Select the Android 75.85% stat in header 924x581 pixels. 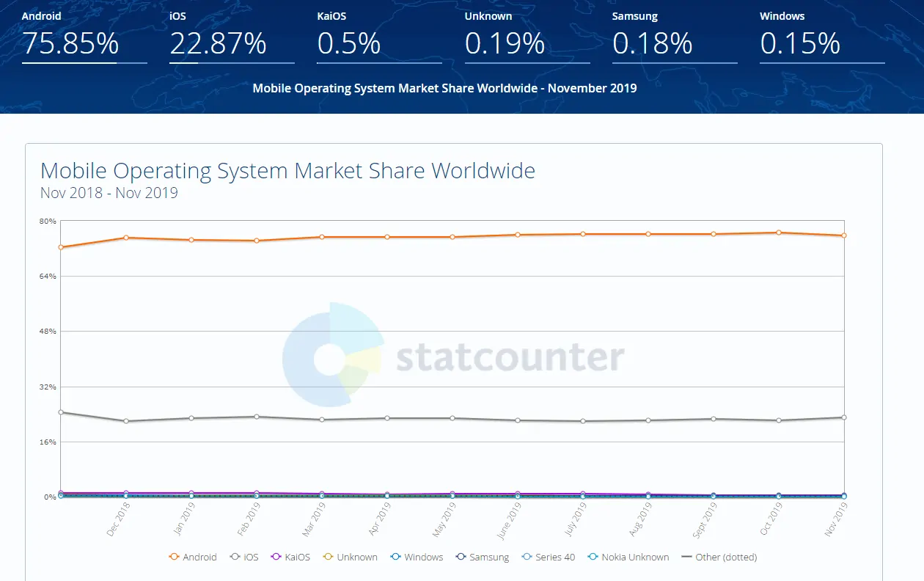tap(70, 44)
